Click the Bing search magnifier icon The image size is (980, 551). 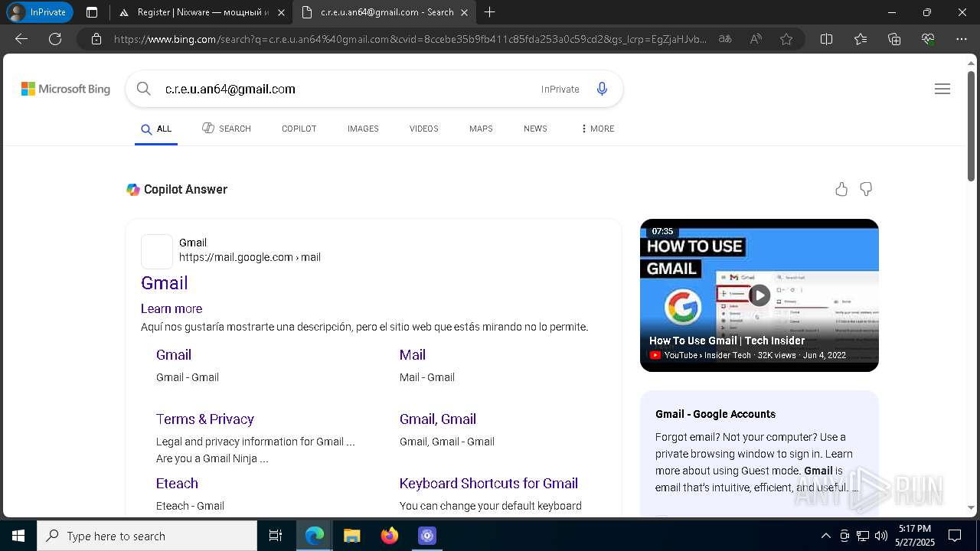tap(143, 89)
